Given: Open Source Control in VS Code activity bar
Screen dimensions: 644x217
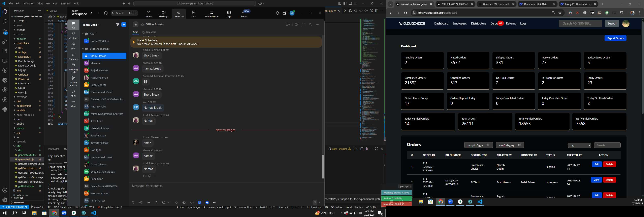Looking at the screenshot, I should (x=5, y=32).
